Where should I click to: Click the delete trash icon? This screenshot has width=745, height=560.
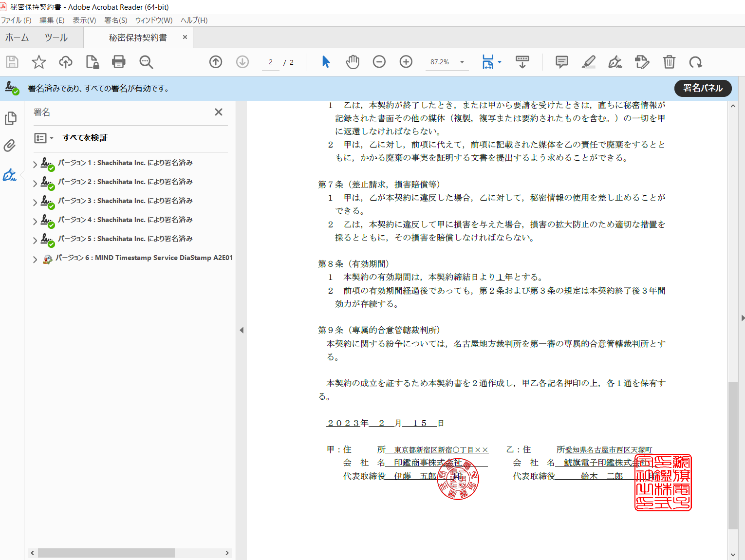click(669, 62)
